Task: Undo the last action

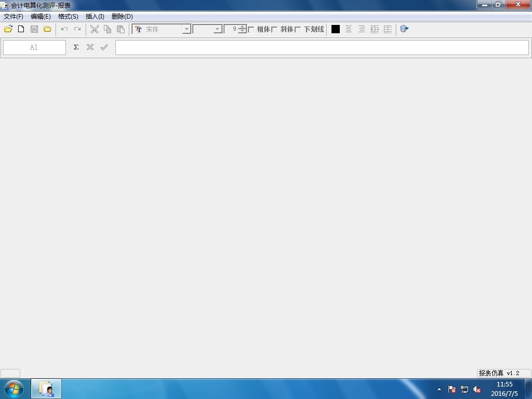Action: click(64, 29)
